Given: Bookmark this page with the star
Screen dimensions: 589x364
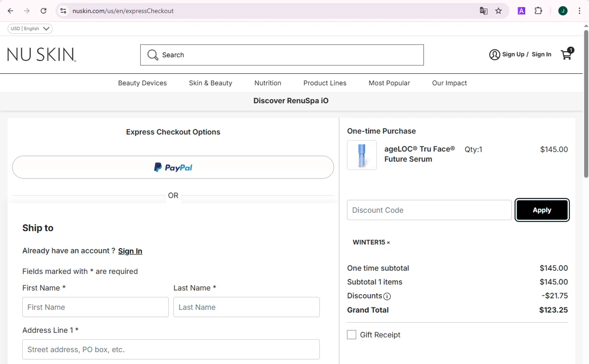Looking at the screenshot, I should coord(499,11).
